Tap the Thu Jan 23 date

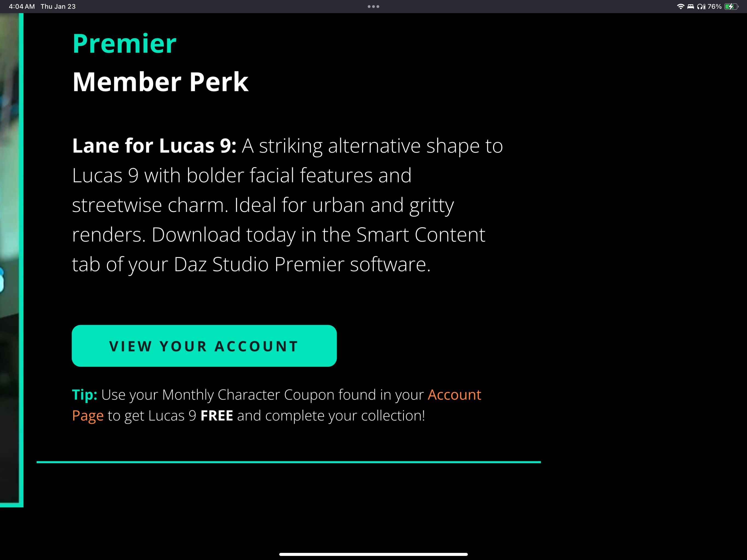(x=58, y=6)
